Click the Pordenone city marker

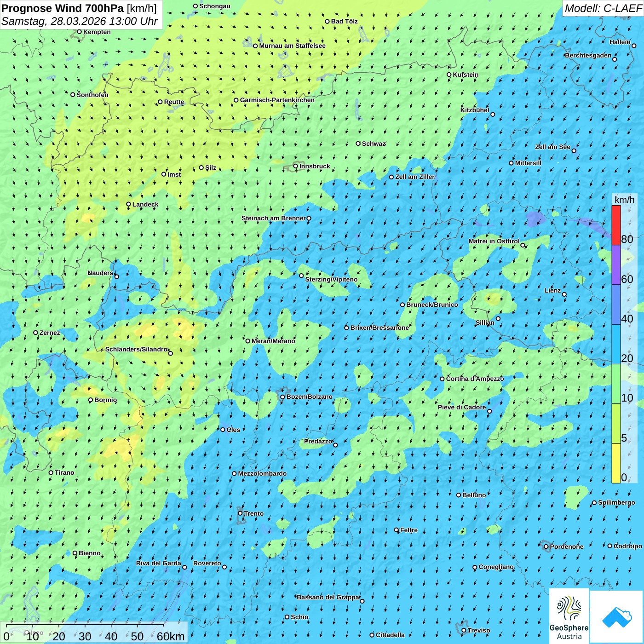click(546, 547)
